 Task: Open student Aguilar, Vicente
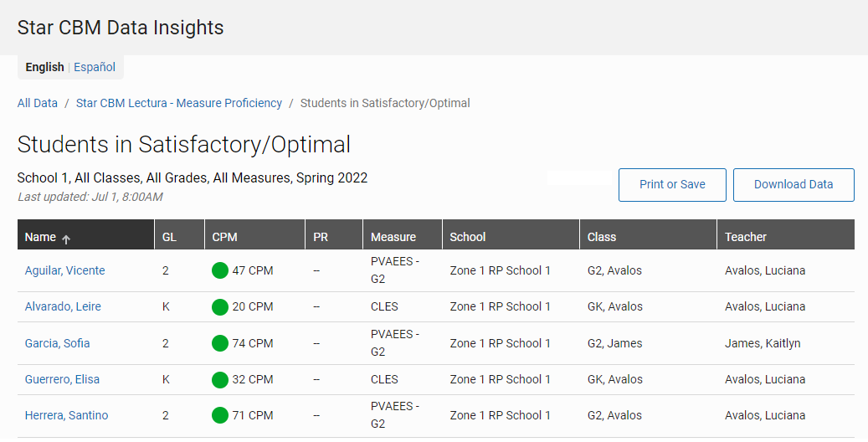[x=64, y=270]
